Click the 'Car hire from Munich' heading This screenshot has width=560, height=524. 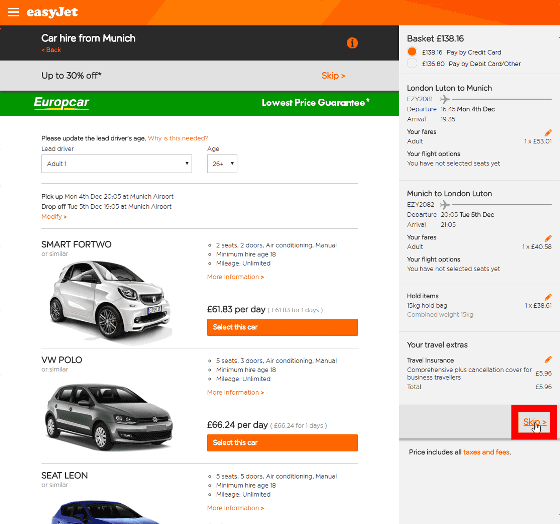pyautogui.click(x=88, y=38)
